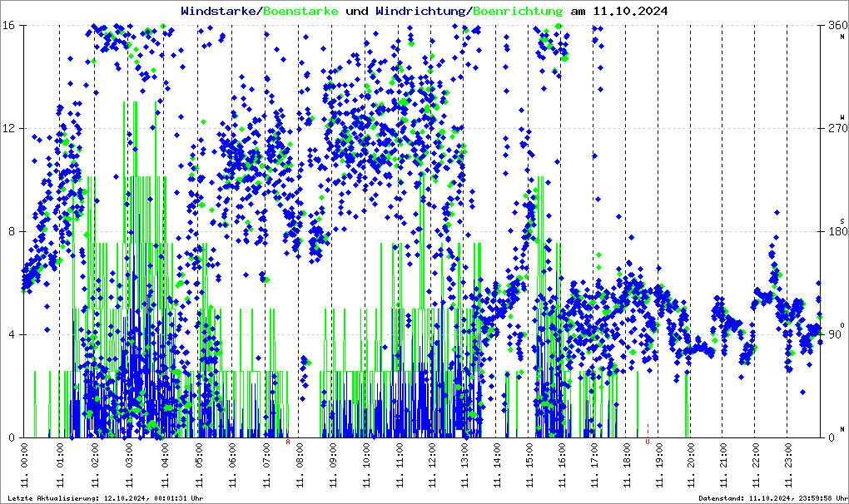Screen dimensions: 849x504
Task: Click the '11. 13:00' time label
Action: point(464,466)
